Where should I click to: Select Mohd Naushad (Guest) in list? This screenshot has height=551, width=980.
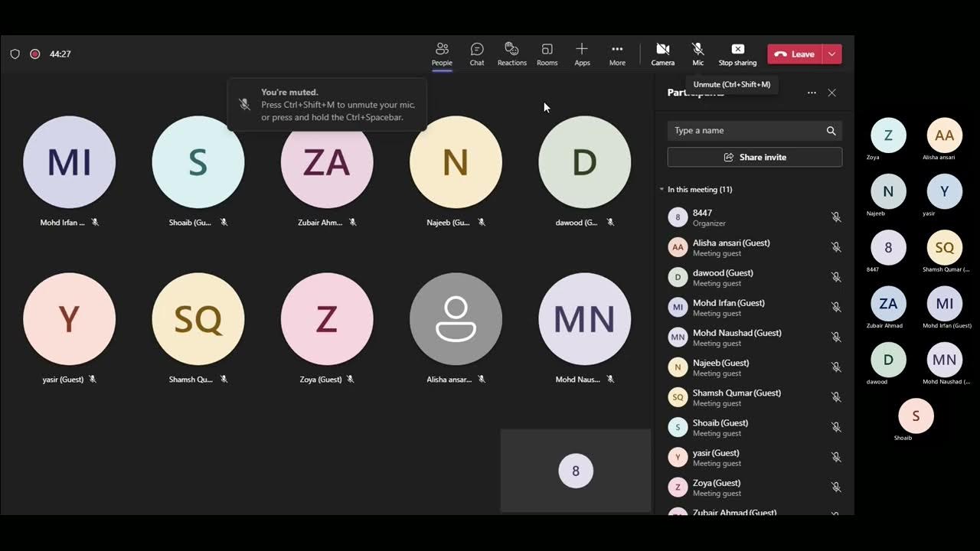click(x=755, y=337)
